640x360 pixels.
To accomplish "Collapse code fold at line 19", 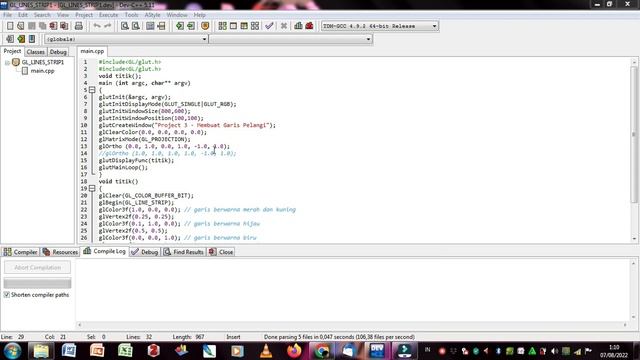I will coord(92,188).
